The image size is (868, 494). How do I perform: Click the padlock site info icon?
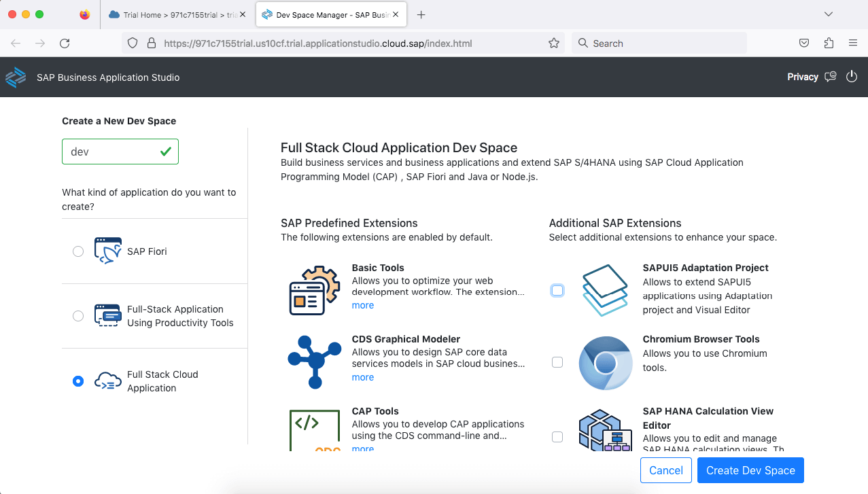pos(151,43)
